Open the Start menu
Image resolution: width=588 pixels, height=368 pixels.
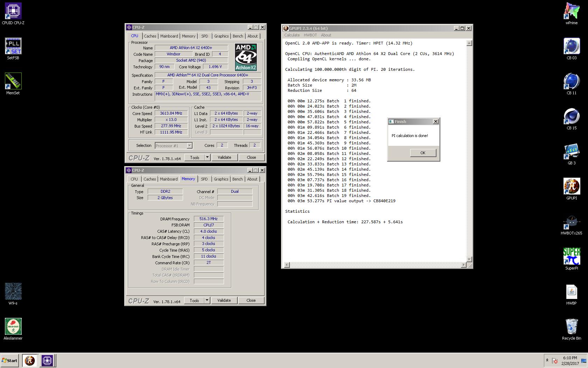point(10,360)
